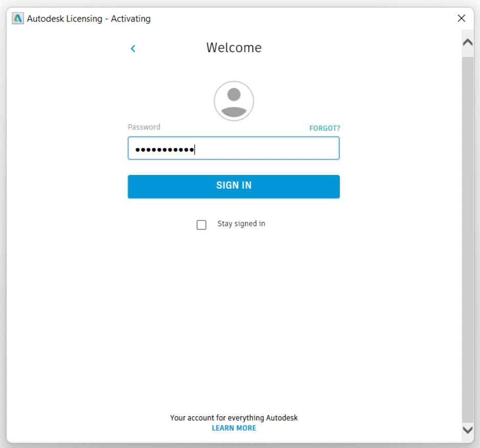Viewport: 480px width, 448px height.
Task: Click the user avatar profile icon
Action: tap(234, 101)
